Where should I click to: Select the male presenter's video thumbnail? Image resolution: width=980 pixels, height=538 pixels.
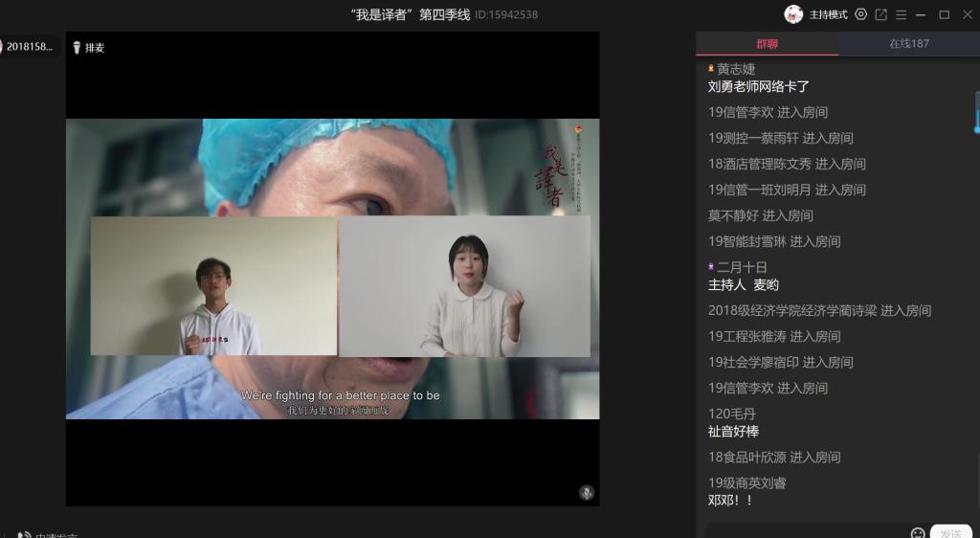(213, 286)
